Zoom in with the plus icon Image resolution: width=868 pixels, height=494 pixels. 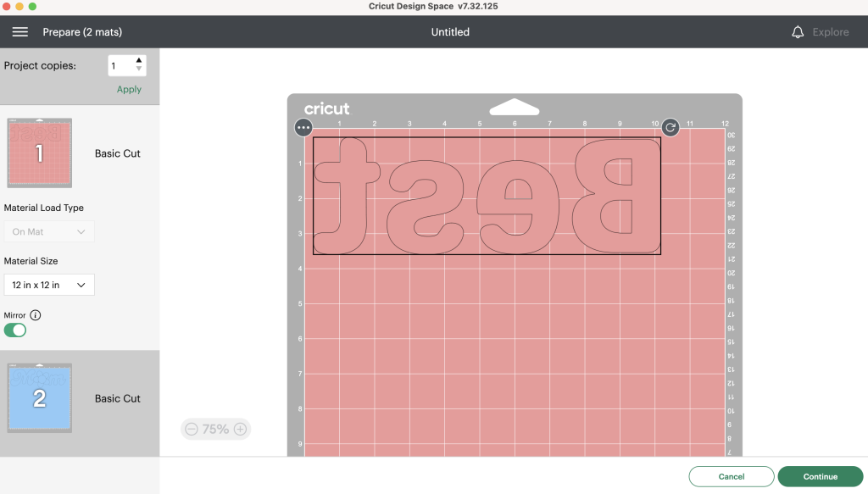[x=240, y=430]
